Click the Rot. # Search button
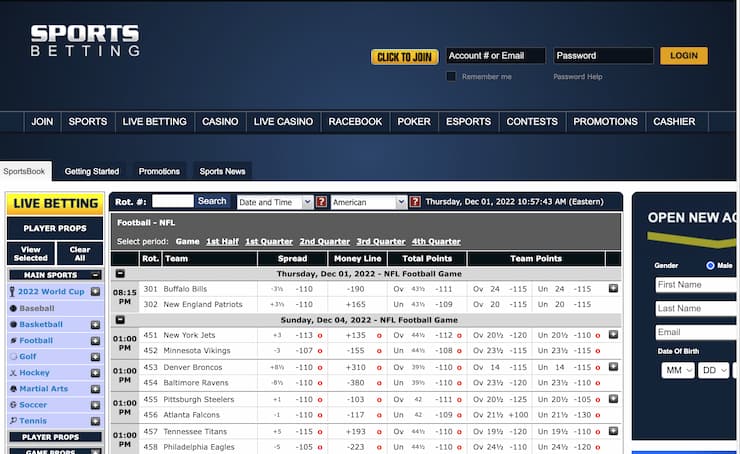The height and width of the screenshot is (454, 740). click(212, 201)
